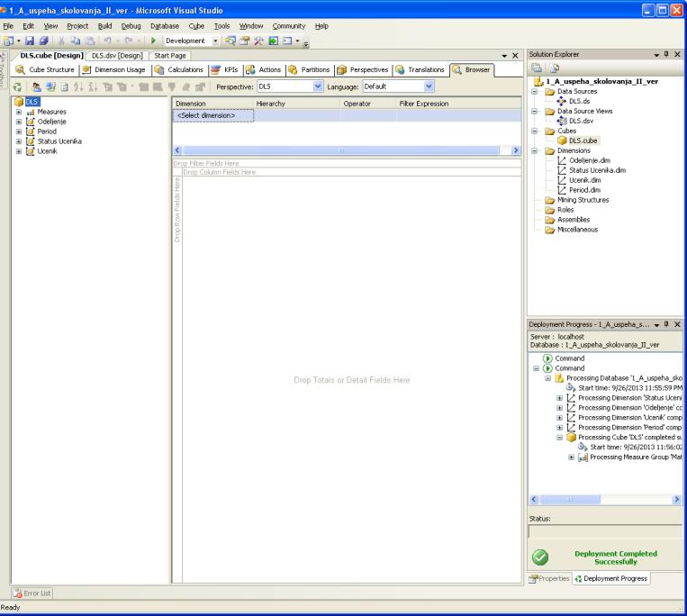Viewport: 687px width, 616px height.
Task: Click the yellow DLS cube icon in the metadata tree
Action: 19,102
